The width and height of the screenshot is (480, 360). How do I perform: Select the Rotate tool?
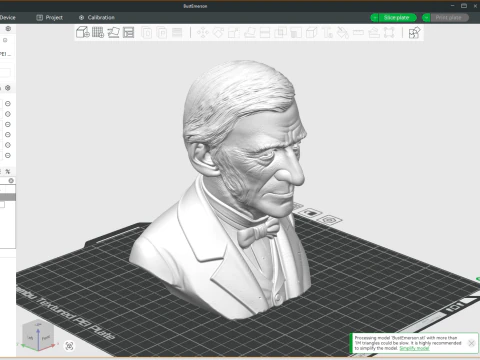[x=218, y=33]
